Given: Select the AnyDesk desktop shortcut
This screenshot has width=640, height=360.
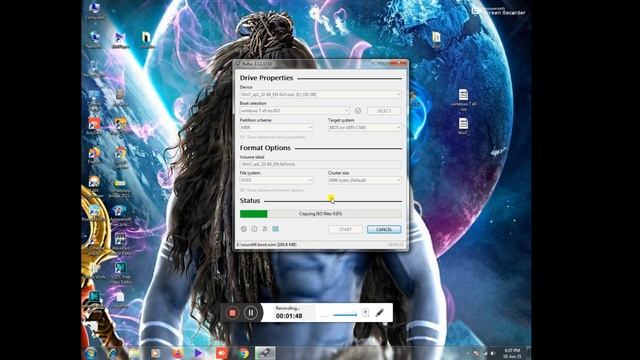Looking at the screenshot, I should [94, 127].
